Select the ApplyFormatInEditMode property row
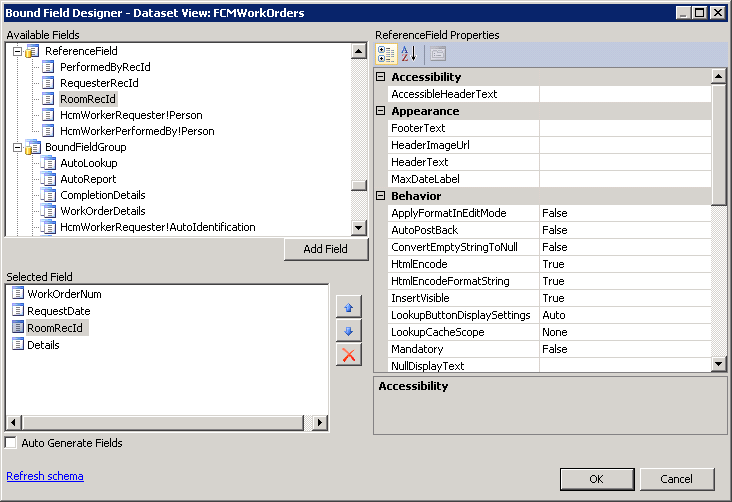The image size is (732, 502). 549,213
